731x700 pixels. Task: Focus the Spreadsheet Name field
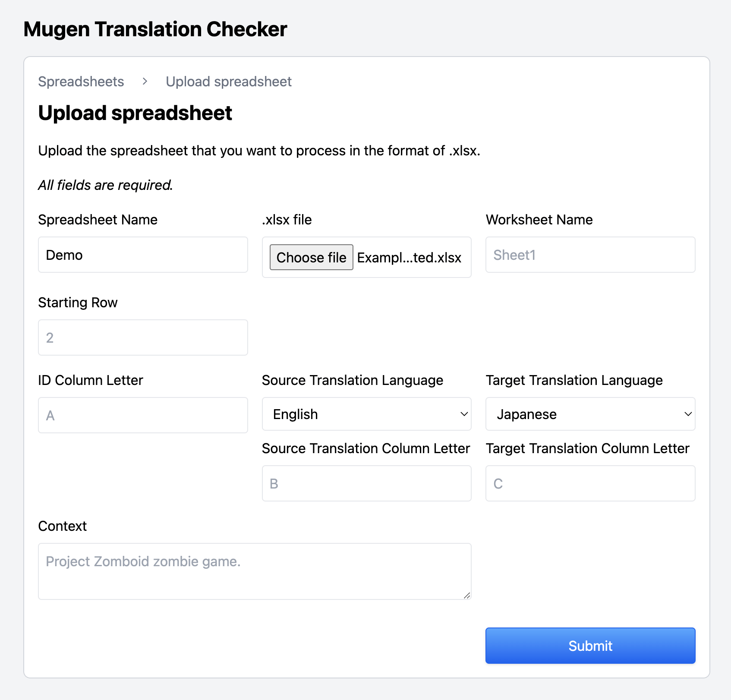143,255
